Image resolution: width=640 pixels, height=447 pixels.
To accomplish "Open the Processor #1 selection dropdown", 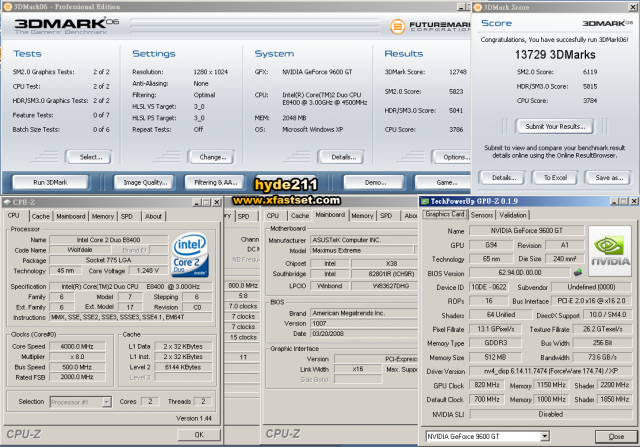I will coord(106,402).
